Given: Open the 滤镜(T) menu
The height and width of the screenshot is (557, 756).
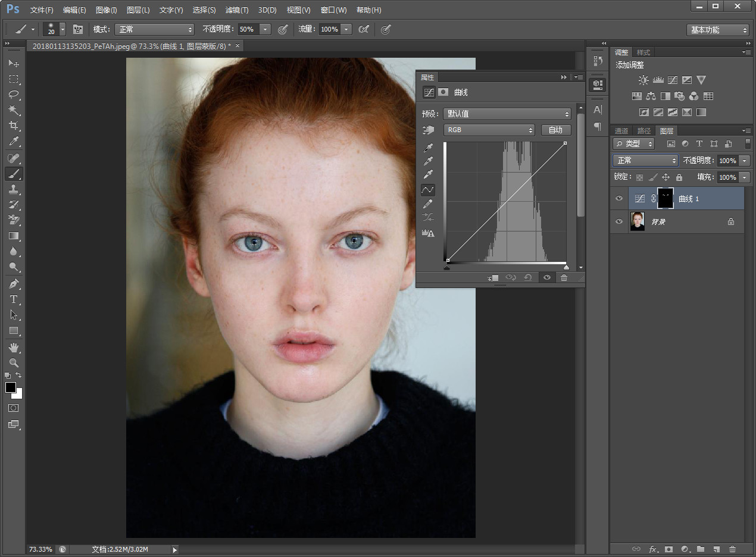Looking at the screenshot, I should click(236, 10).
